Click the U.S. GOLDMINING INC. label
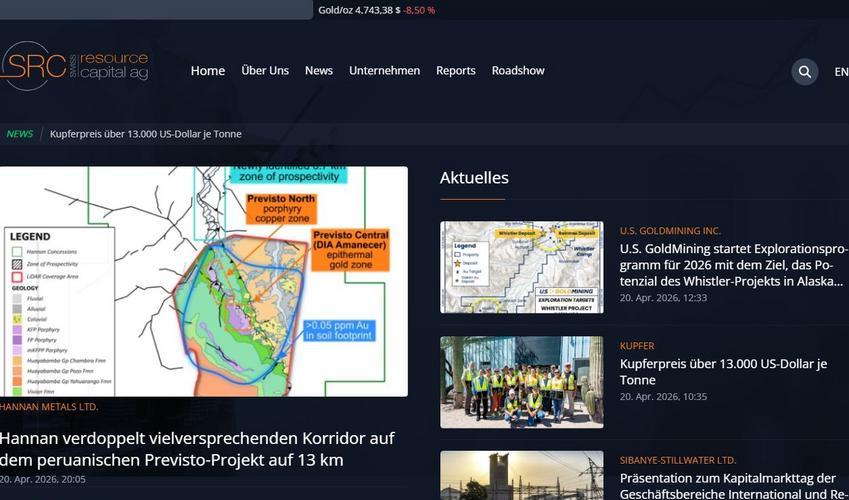 (670, 231)
